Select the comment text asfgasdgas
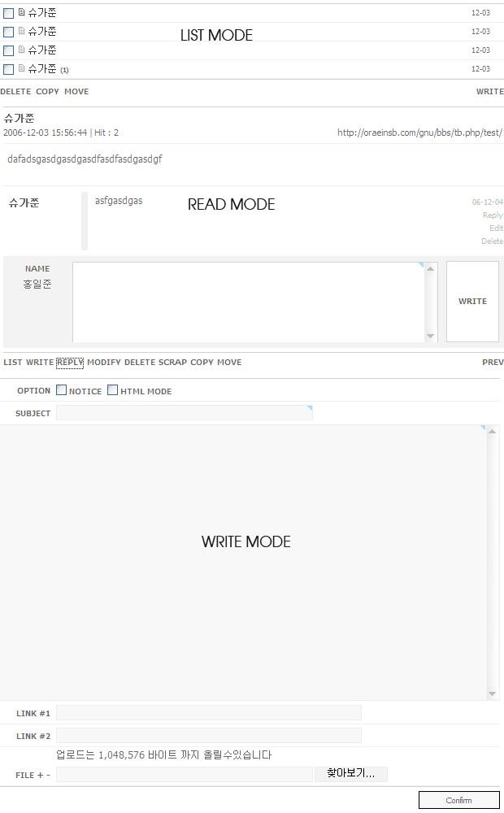 [x=119, y=201]
